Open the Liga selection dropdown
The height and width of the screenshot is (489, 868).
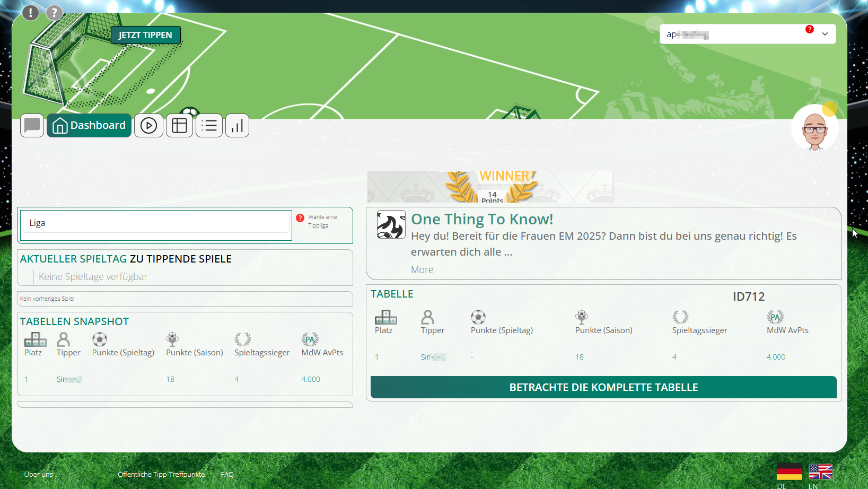(x=156, y=223)
